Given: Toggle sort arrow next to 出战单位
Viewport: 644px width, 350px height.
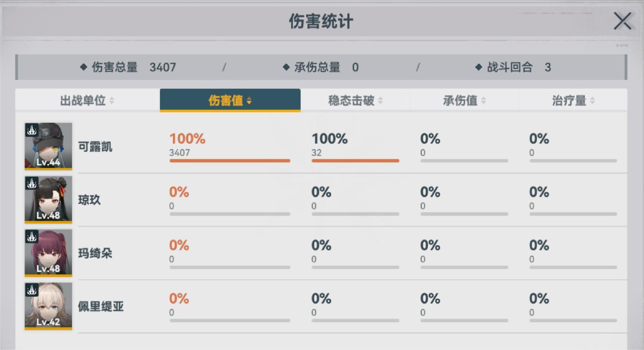Looking at the screenshot, I should [112, 101].
